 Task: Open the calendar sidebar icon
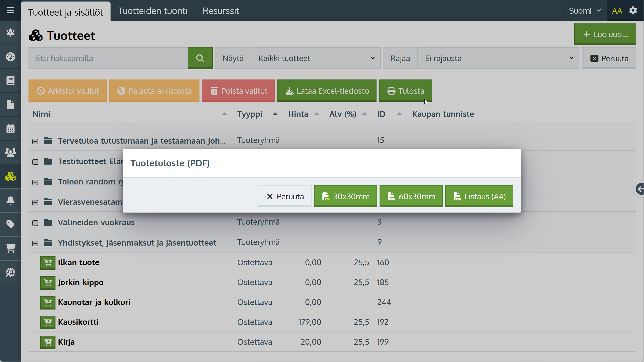10,129
